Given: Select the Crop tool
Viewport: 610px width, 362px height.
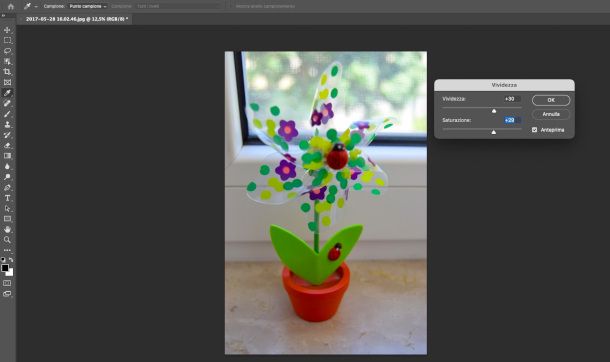Looking at the screenshot, I should coord(7,72).
